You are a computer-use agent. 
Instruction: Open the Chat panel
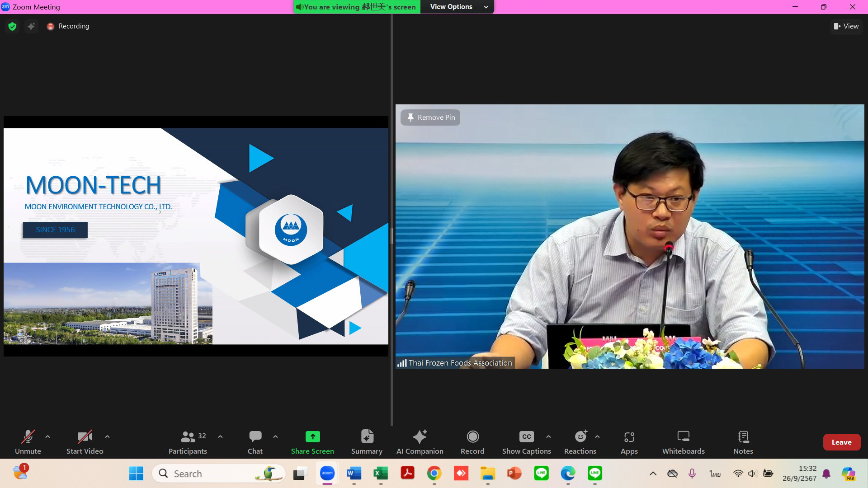[x=255, y=441]
